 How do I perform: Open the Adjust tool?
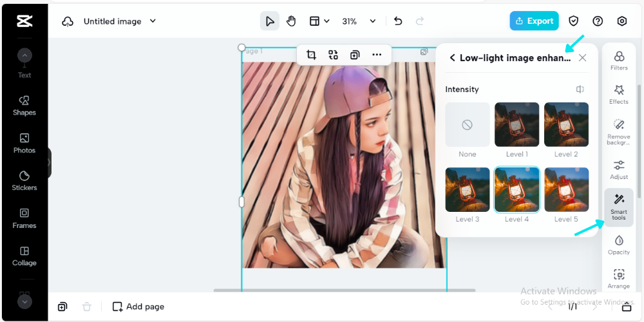[619, 169]
